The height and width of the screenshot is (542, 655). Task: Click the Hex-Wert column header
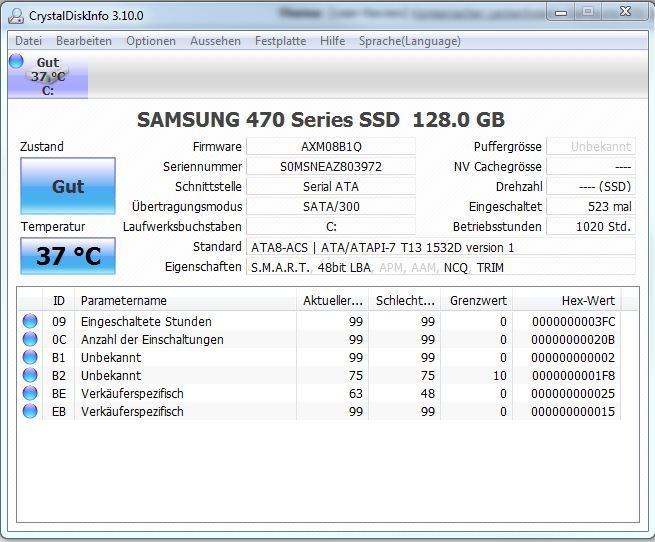point(567,300)
